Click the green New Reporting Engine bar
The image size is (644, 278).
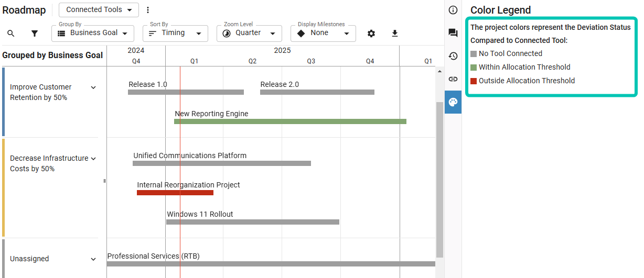(290, 121)
